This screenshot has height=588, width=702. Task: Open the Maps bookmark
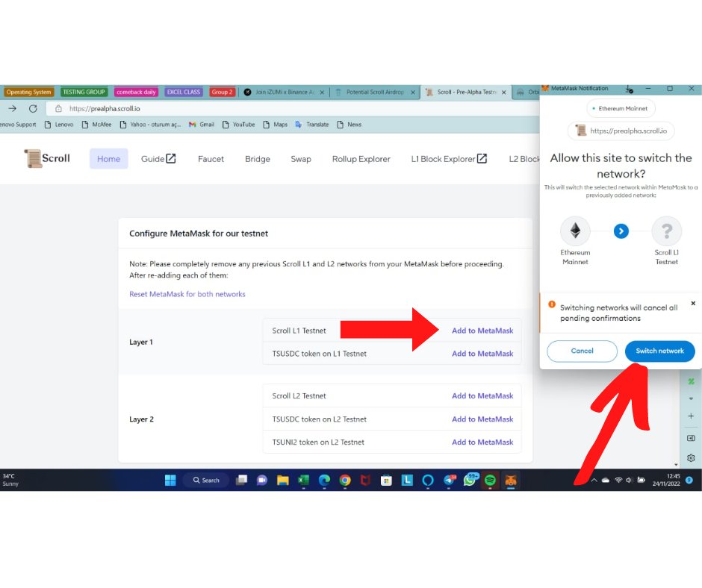[276, 125]
